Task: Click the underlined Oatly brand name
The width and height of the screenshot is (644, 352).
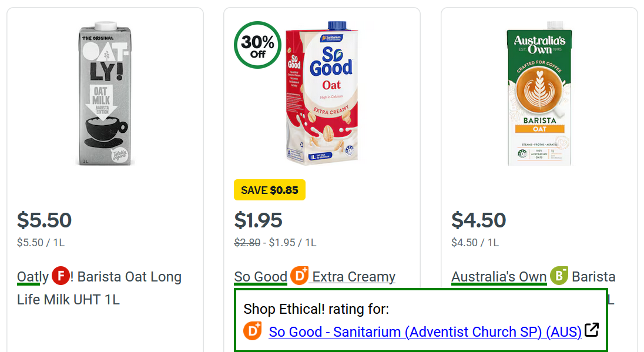Action: pyautogui.click(x=33, y=277)
